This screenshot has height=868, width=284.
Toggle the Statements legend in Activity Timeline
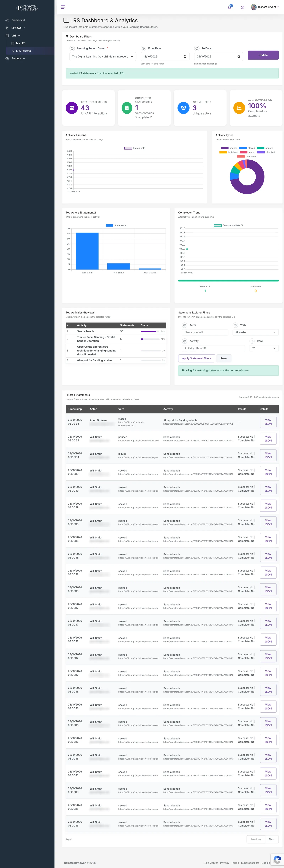[135, 148]
